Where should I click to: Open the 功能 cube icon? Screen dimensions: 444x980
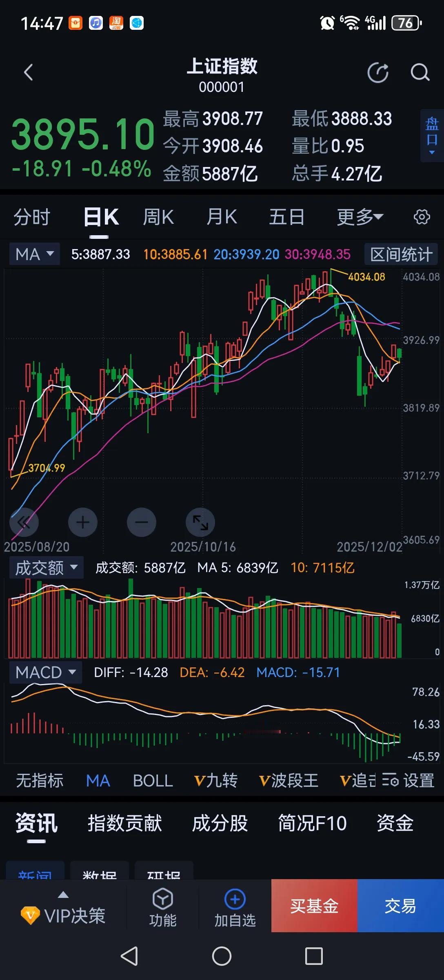163,907
